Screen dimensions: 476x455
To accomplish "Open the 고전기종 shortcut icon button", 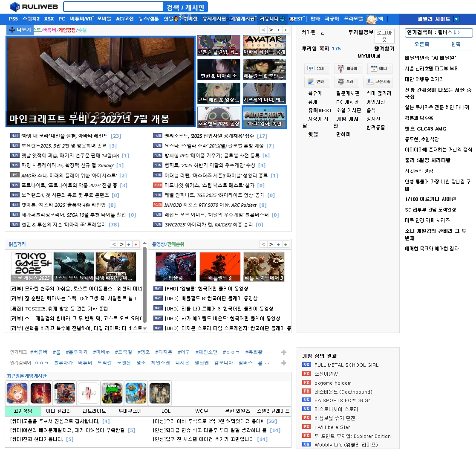I will coord(379,81).
